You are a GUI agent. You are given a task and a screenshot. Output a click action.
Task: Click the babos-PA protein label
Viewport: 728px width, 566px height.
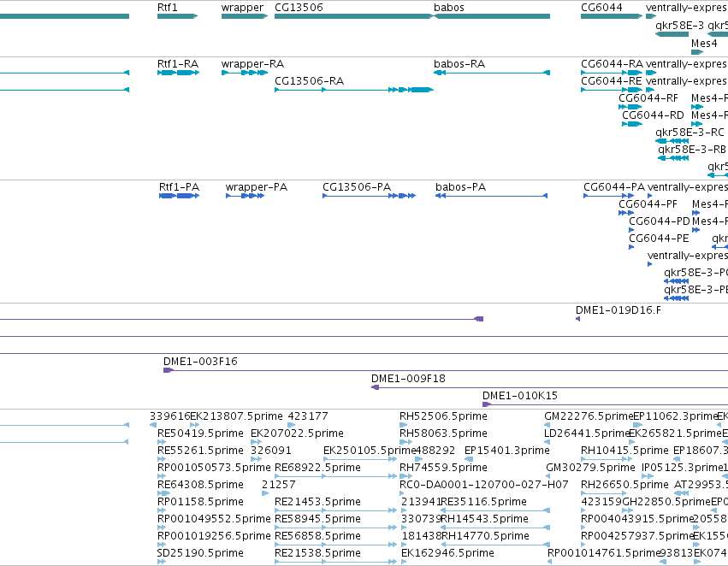coord(460,187)
